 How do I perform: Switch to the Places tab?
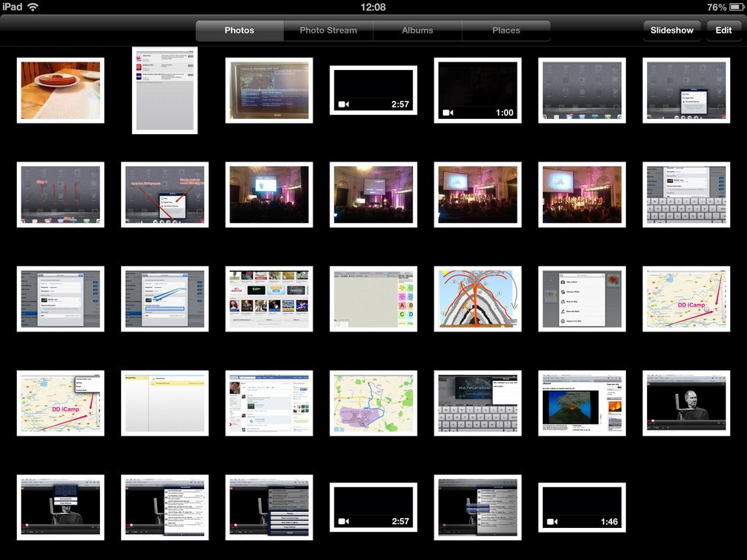click(x=506, y=30)
